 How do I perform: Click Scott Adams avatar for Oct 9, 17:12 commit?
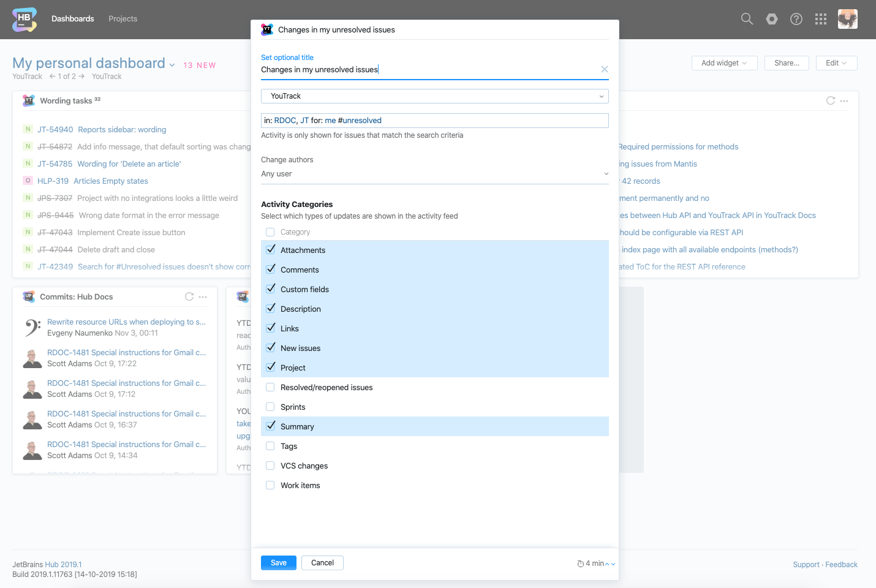pos(32,389)
